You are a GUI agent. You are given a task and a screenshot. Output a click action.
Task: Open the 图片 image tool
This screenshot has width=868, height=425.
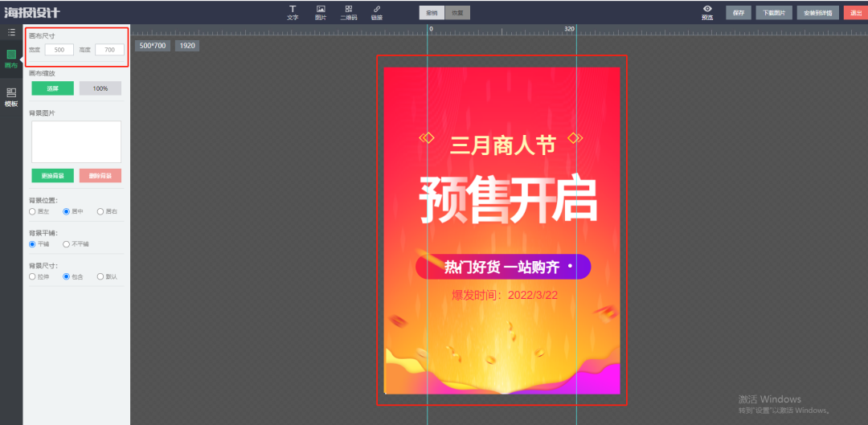coord(320,13)
